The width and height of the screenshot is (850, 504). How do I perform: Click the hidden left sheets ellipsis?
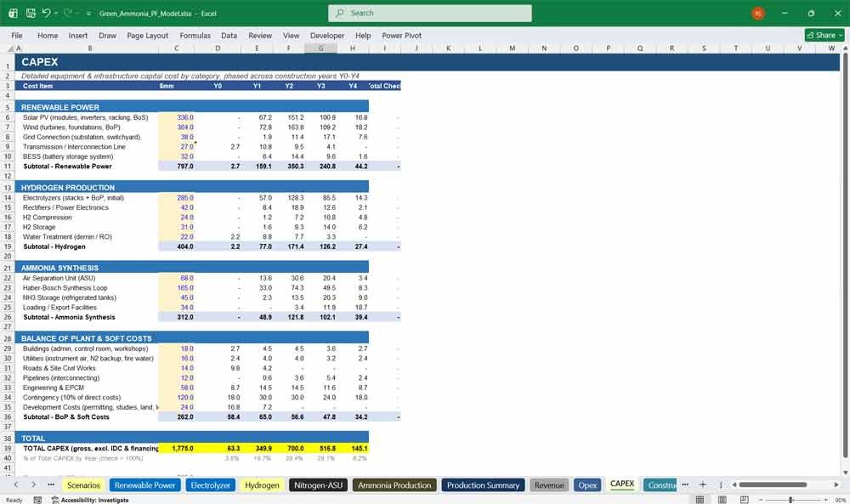coord(51,484)
